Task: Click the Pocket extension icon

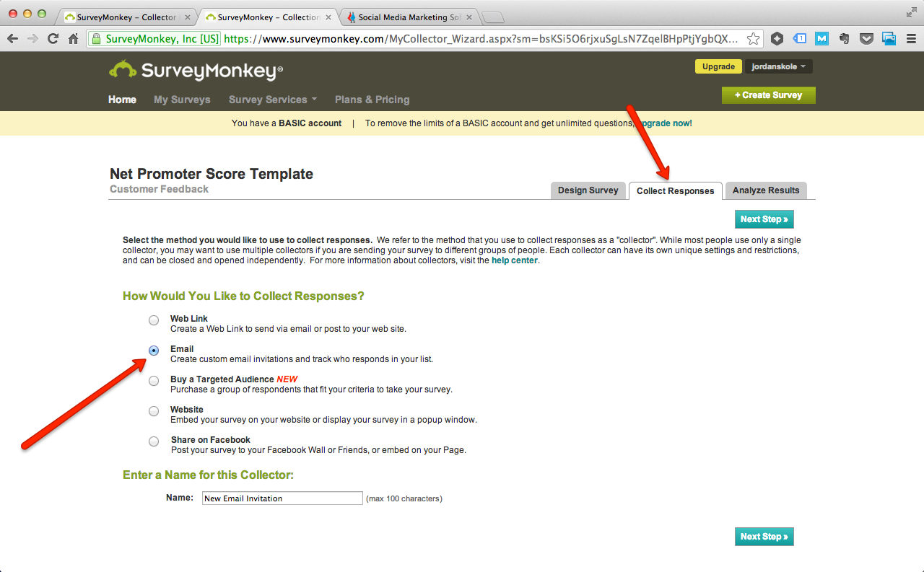Action: [867, 39]
